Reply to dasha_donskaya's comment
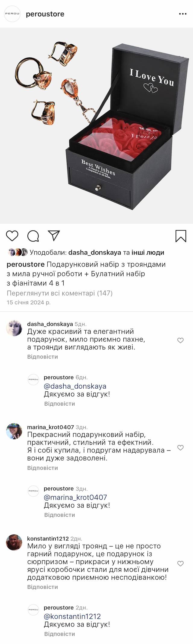This screenshot has height=644, width=193. [43, 357]
